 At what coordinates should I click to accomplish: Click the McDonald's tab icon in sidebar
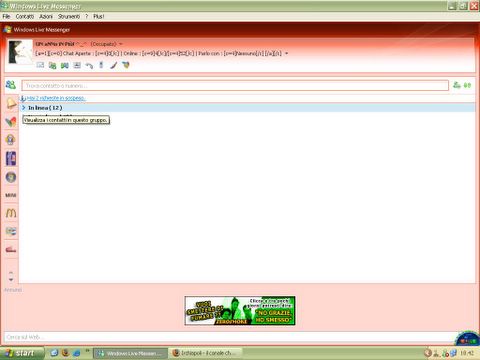11,213
